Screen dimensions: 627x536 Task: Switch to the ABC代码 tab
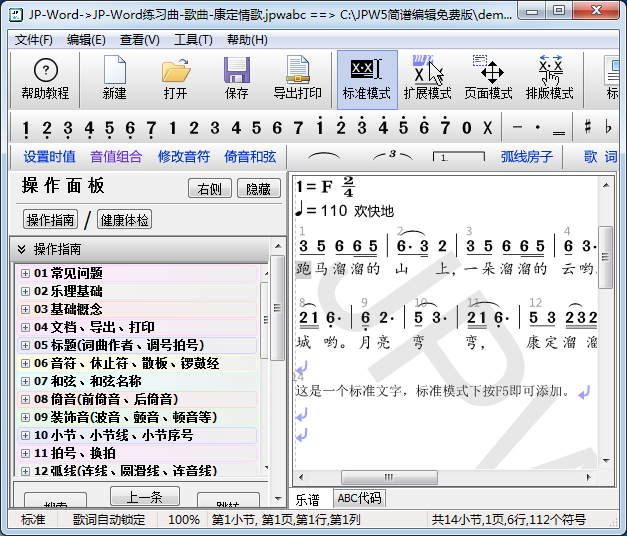click(x=359, y=498)
